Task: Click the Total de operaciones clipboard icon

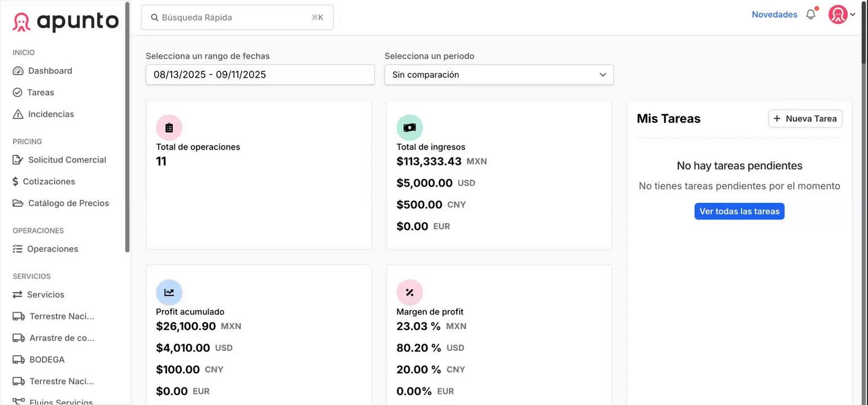Action: 169,128
